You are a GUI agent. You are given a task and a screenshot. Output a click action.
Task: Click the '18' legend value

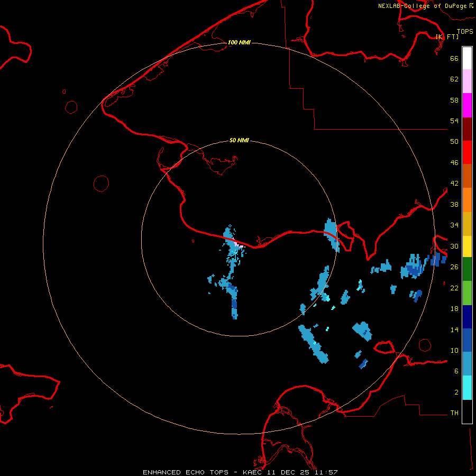tap(454, 309)
